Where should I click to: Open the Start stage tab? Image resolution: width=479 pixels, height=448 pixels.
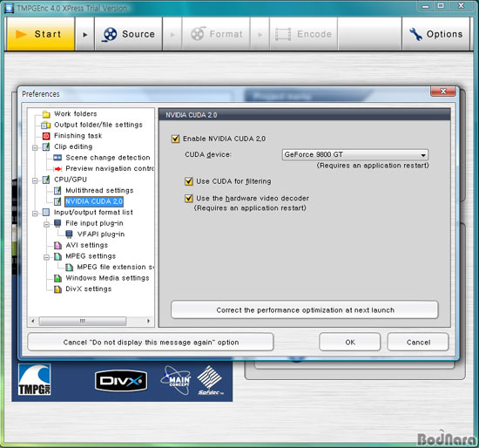tap(41, 34)
